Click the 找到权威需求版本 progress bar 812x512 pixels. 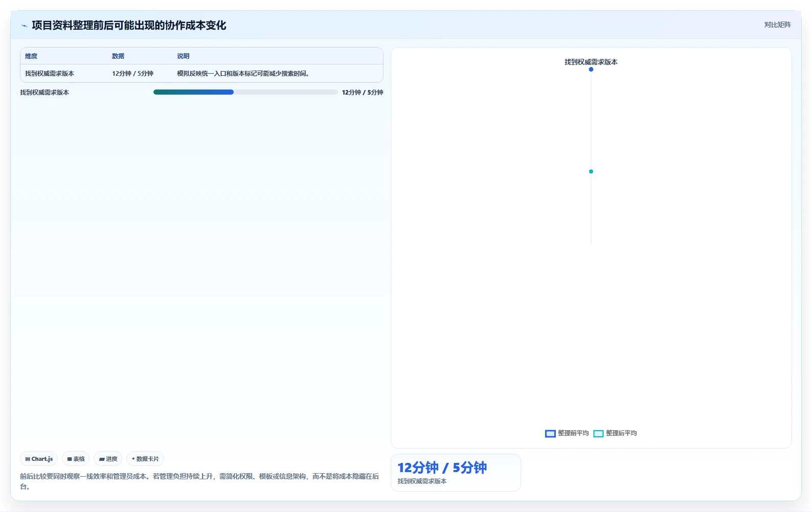point(245,92)
